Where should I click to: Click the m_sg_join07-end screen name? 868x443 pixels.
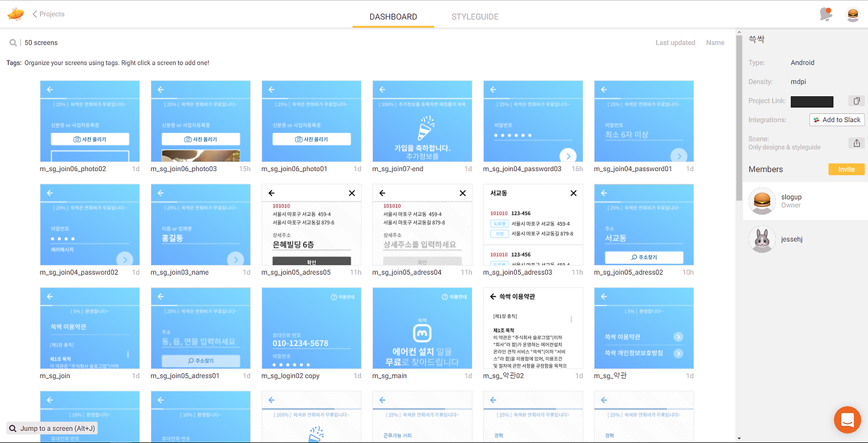[x=397, y=169]
